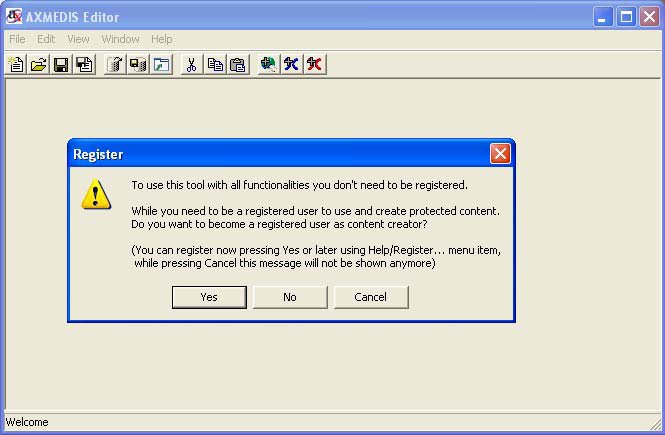Click the AXMEDIS Editor title bar icon
This screenshot has width=665, height=435.
(x=14, y=16)
